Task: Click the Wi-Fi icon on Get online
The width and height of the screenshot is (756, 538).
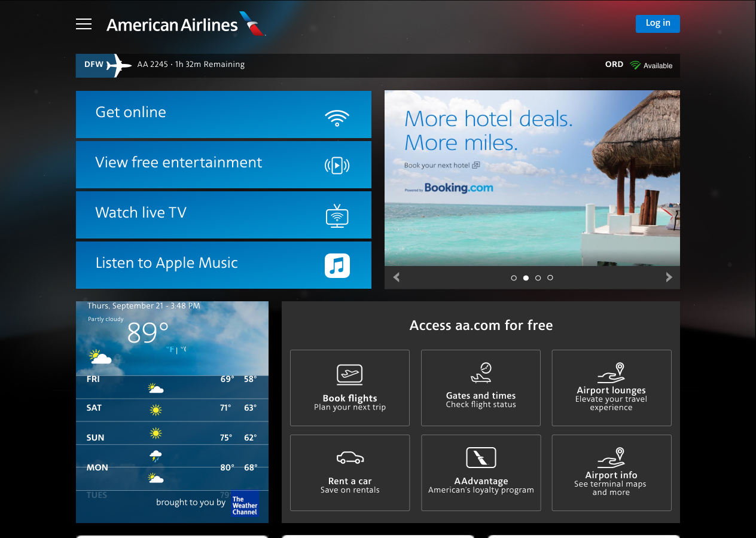Action: click(x=337, y=117)
